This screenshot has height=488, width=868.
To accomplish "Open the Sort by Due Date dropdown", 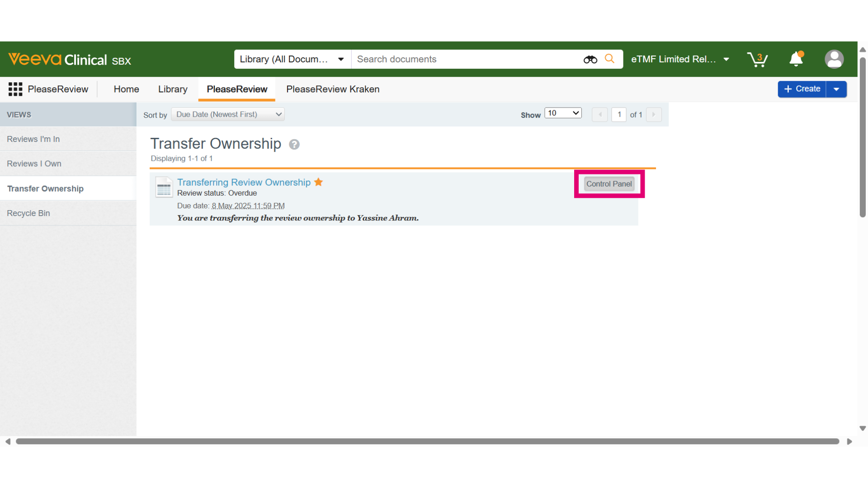I will (228, 114).
